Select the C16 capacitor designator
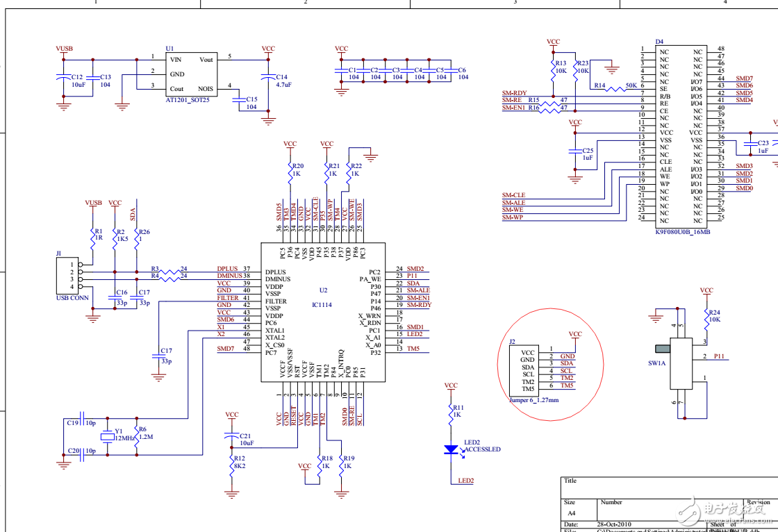 (122, 292)
